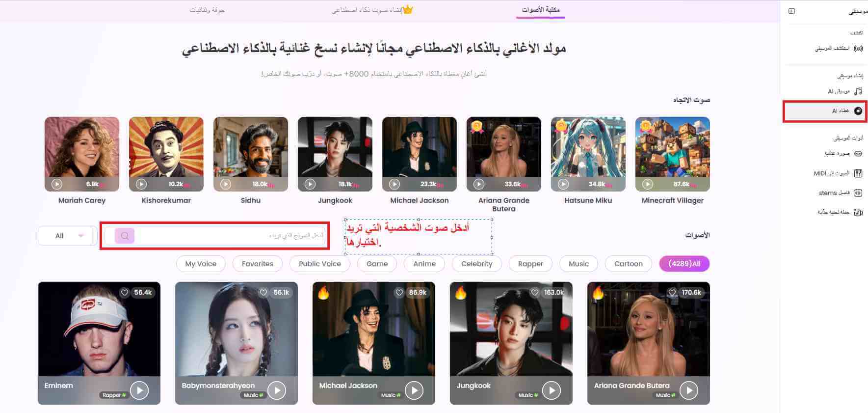
Task: Select the Anime category chip
Action: [x=424, y=264]
